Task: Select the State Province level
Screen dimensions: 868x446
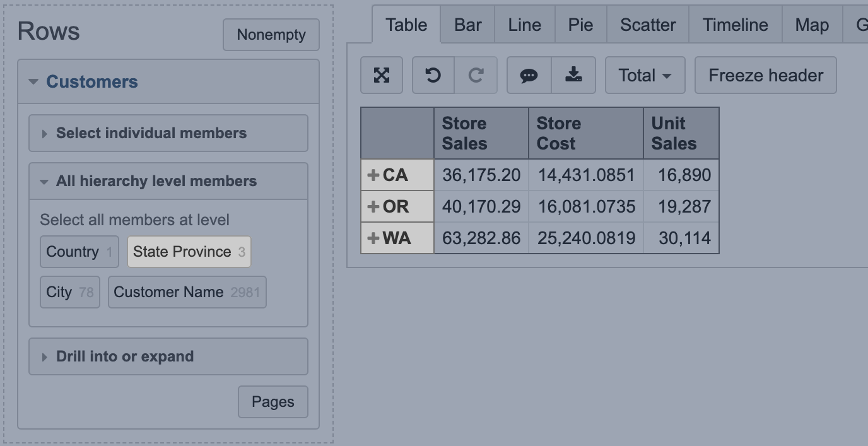Action: point(189,252)
